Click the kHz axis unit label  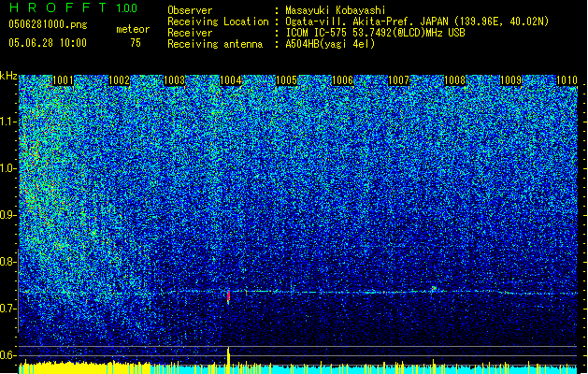tap(8, 76)
